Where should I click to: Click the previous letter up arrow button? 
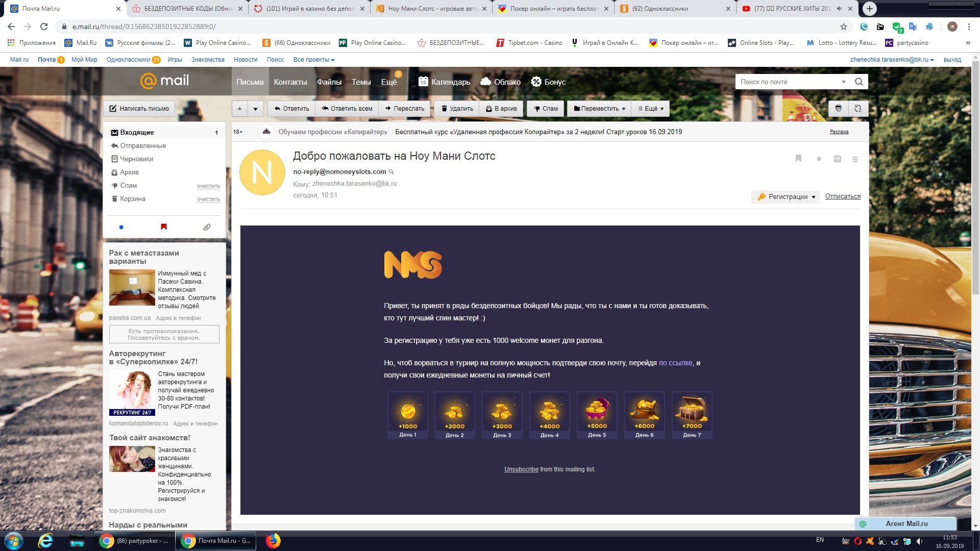(x=239, y=108)
